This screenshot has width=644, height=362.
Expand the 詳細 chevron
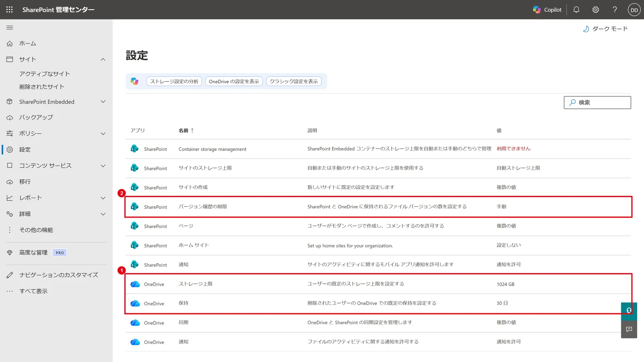click(x=103, y=214)
